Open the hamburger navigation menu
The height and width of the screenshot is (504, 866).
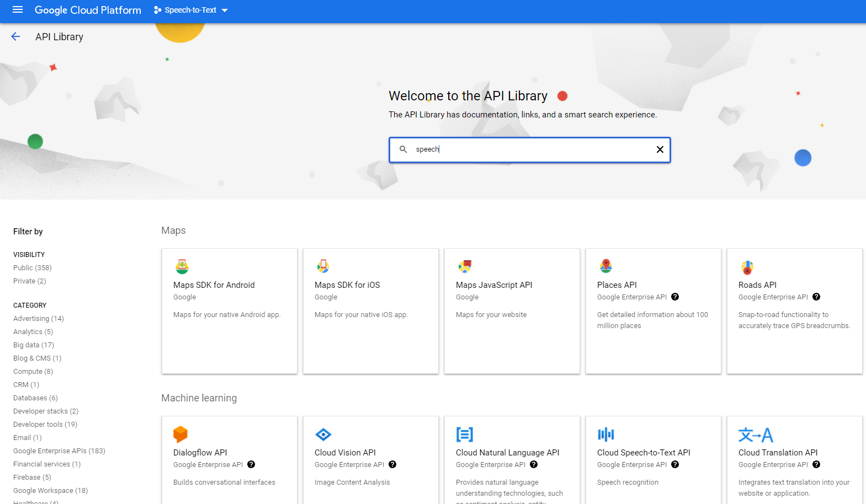[18, 10]
